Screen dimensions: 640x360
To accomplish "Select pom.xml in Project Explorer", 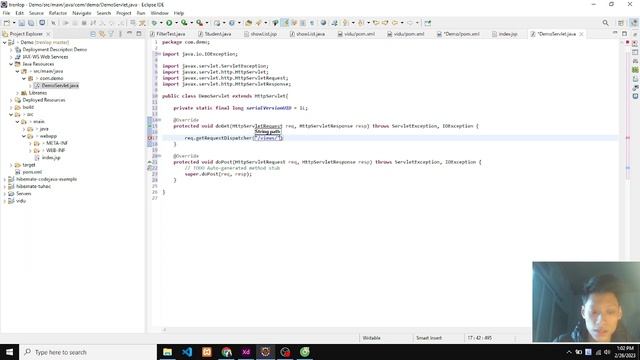I will coord(32,172).
